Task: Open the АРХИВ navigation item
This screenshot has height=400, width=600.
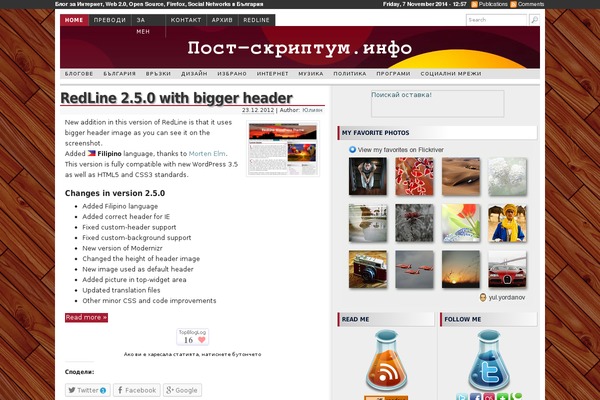Action: (x=222, y=20)
